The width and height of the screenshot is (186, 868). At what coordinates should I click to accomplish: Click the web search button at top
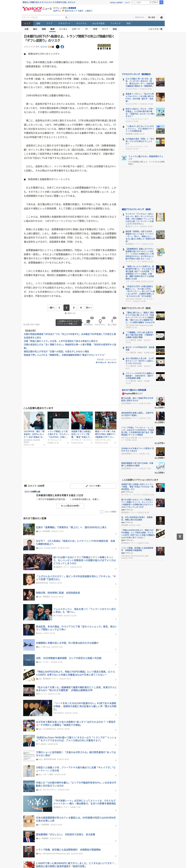[x=161, y=2]
